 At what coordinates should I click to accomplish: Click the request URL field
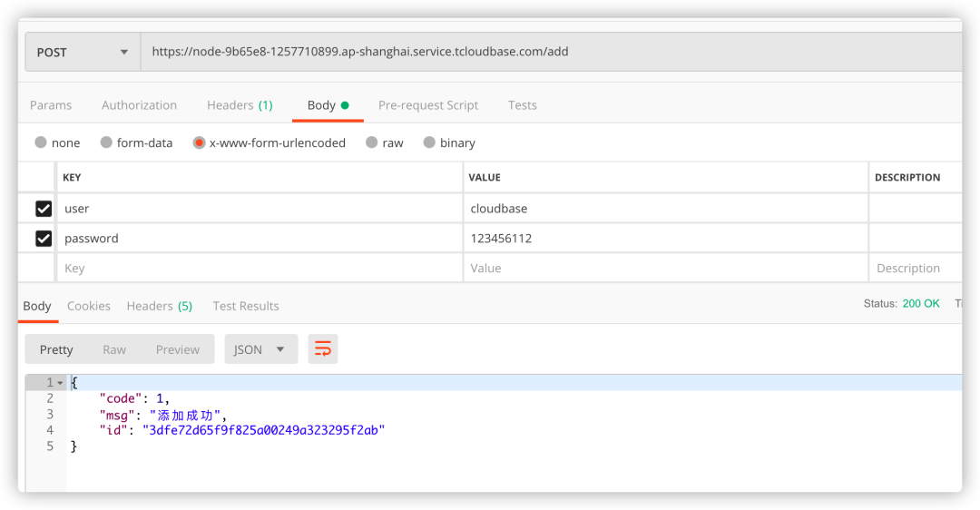pos(552,52)
